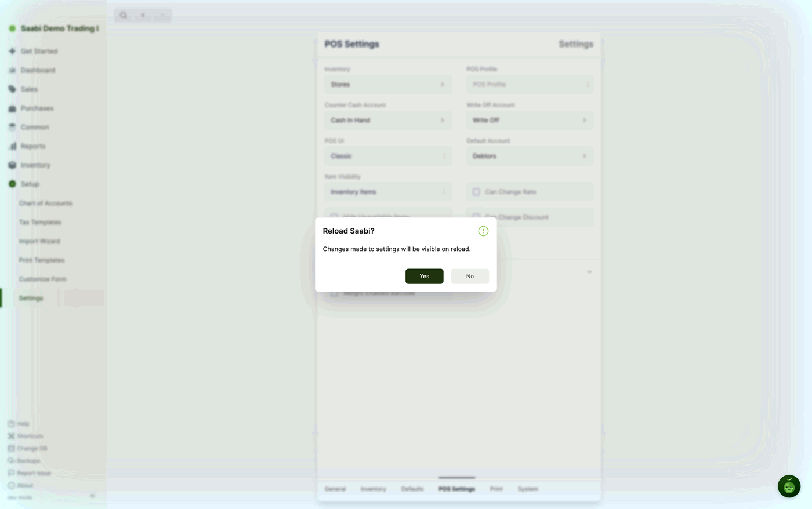Image resolution: width=812 pixels, height=509 pixels.
Task: Toggle the Can Change Rate checkbox
Action: [x=476, y=192]
